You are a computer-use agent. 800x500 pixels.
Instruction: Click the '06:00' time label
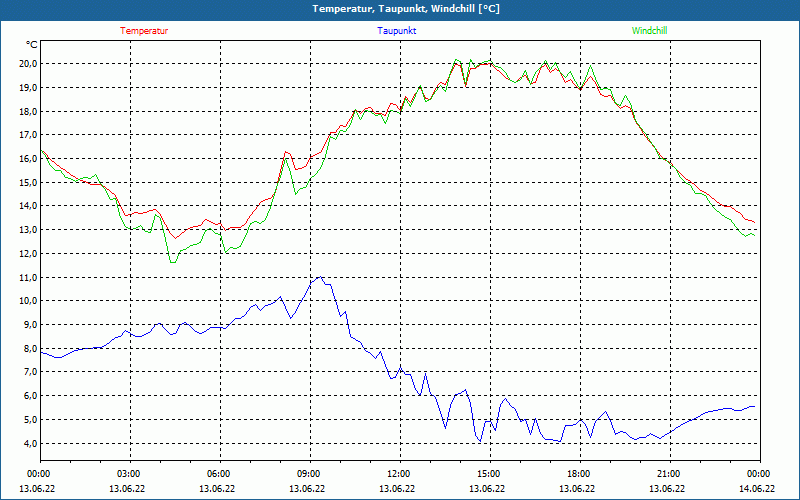click(x=220, y=474)
